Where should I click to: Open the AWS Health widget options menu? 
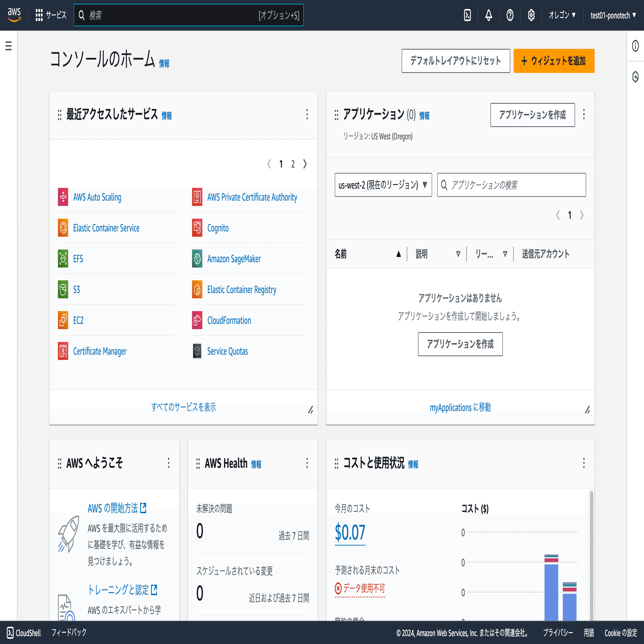[307, 463]
